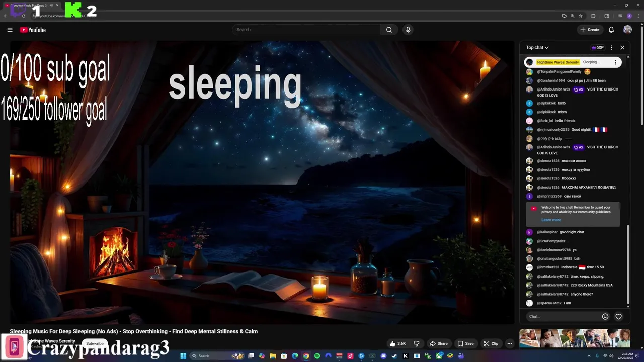Open the browser extensions puzzle icon
This screenshot has height=362, width=644.
[593, 16]
